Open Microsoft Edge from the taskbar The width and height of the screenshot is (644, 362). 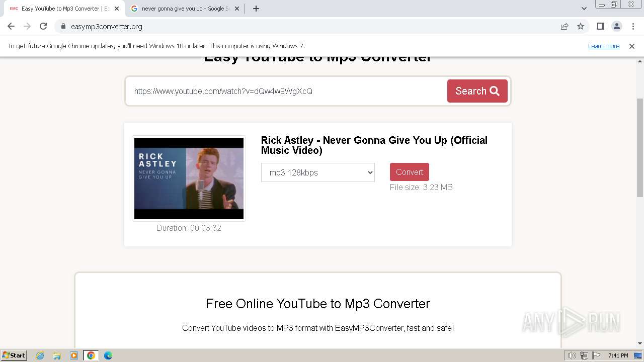coord(108,355)
